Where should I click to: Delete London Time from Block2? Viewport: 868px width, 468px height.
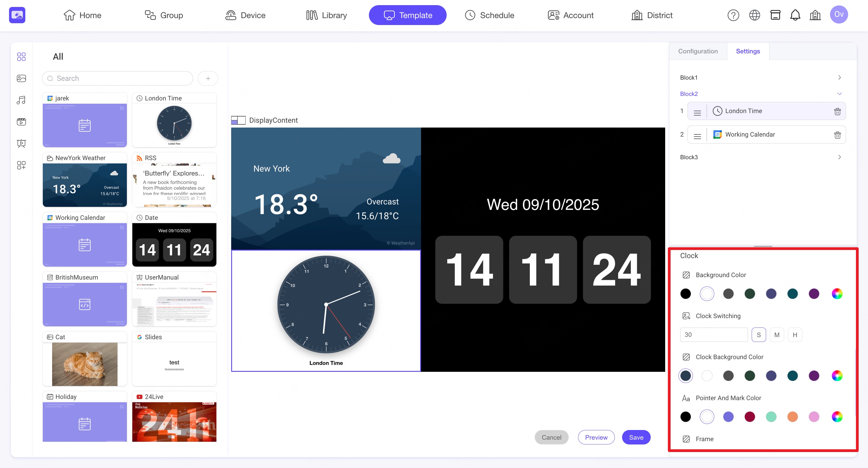[837, 111]
